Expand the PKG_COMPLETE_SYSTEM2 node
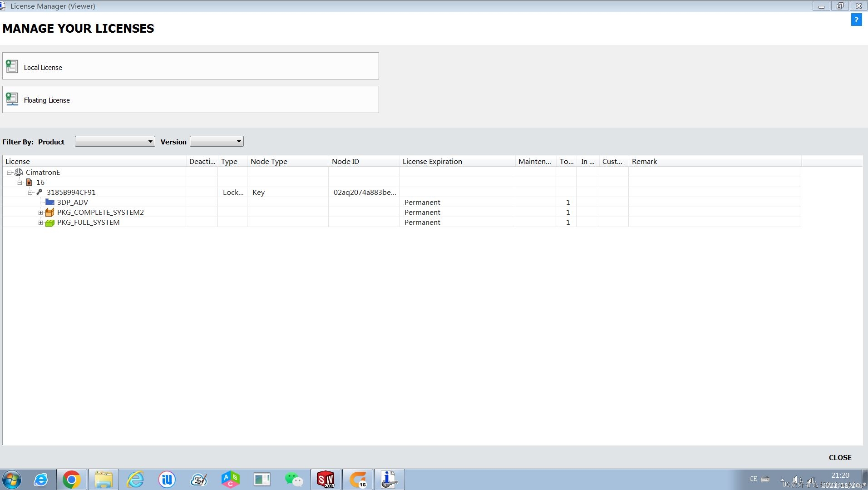This screenshot has height=490, width=868. coord(40,213)
